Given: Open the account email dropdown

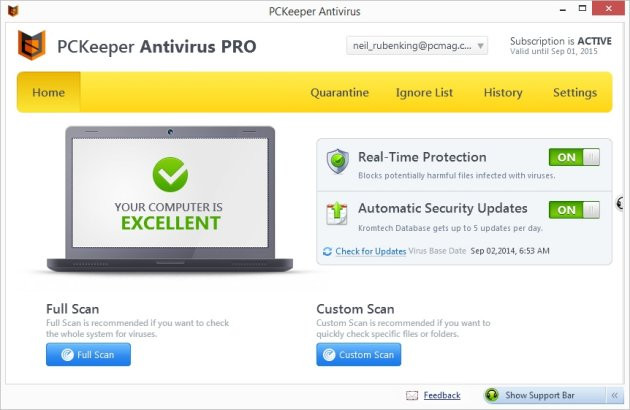Looking at the screenshot, I should (417, 45).
